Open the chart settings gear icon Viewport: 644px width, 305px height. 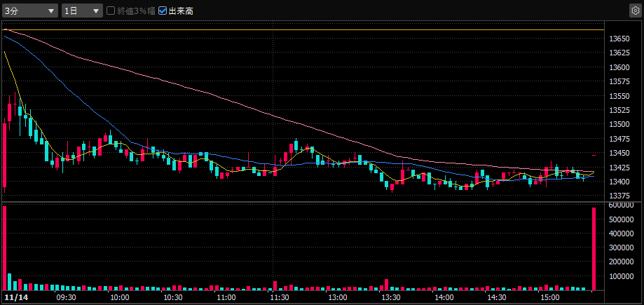[634, 11]
